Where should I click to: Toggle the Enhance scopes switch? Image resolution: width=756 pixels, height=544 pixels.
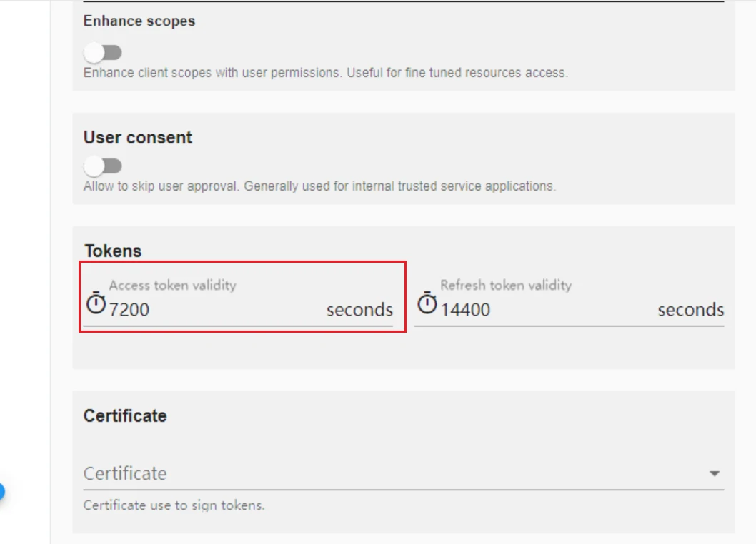coord(102,53)
